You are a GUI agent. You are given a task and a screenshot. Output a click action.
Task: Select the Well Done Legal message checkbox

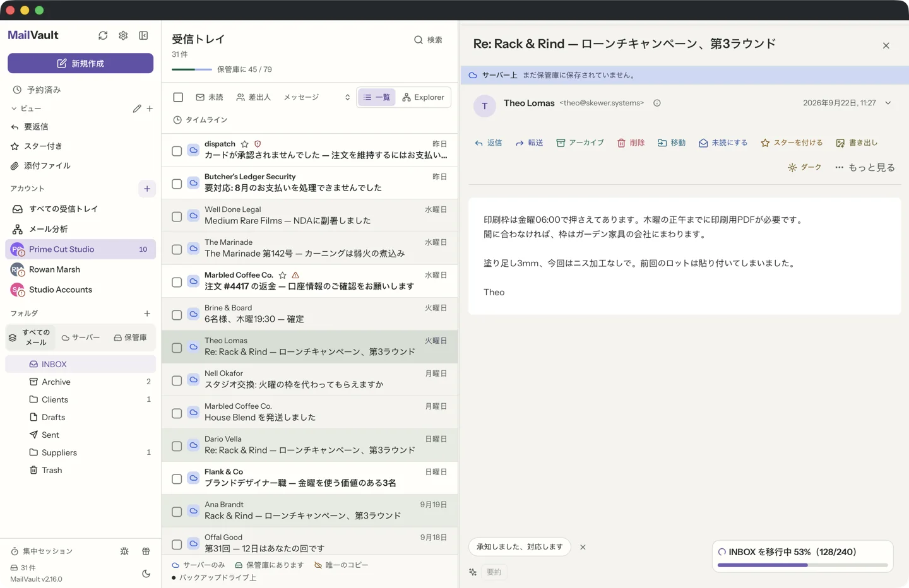pos(177,216)
